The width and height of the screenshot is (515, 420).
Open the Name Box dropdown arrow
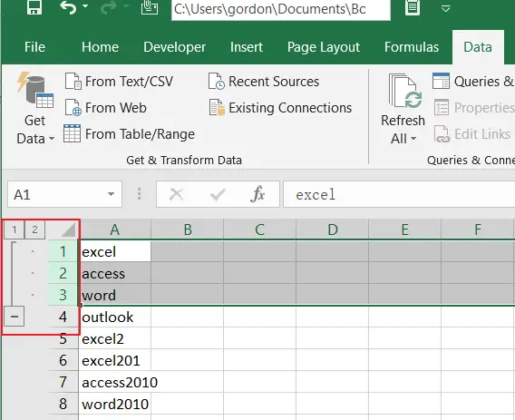[112, 194]
